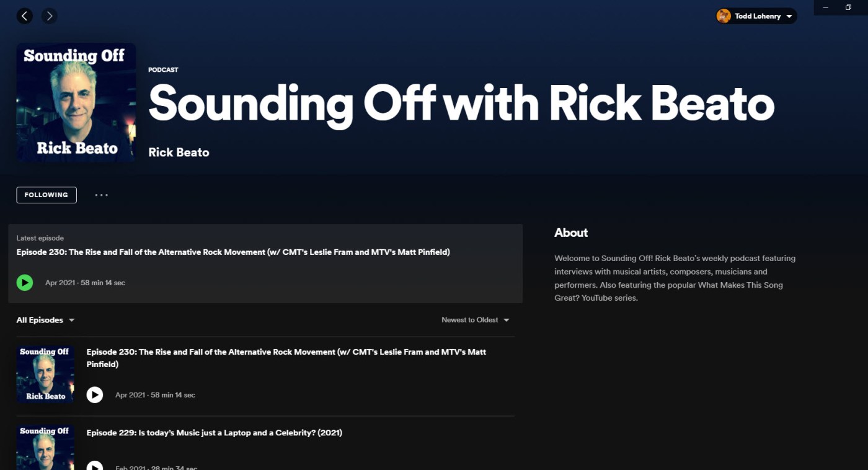The image size is (868, 470).
Task: Play Episode 229 about Laptop and Celebrity
Action: click(x=95, y=465)
